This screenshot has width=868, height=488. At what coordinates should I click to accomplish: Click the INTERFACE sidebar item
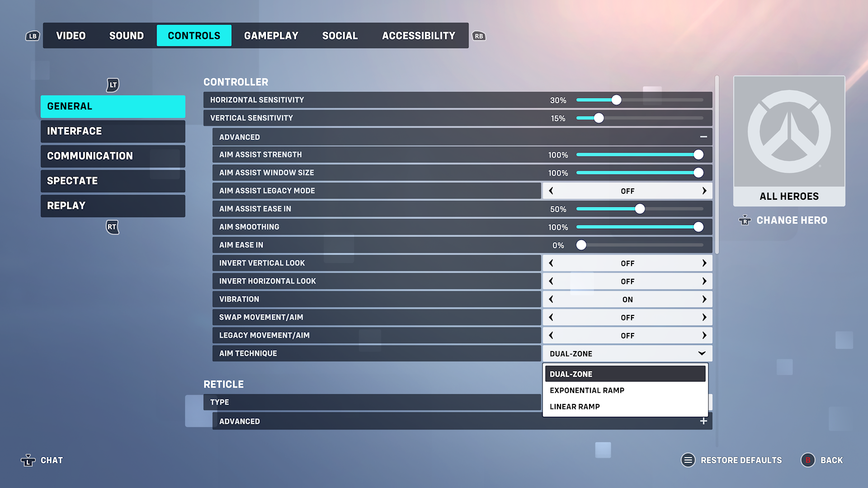(113, 131)
